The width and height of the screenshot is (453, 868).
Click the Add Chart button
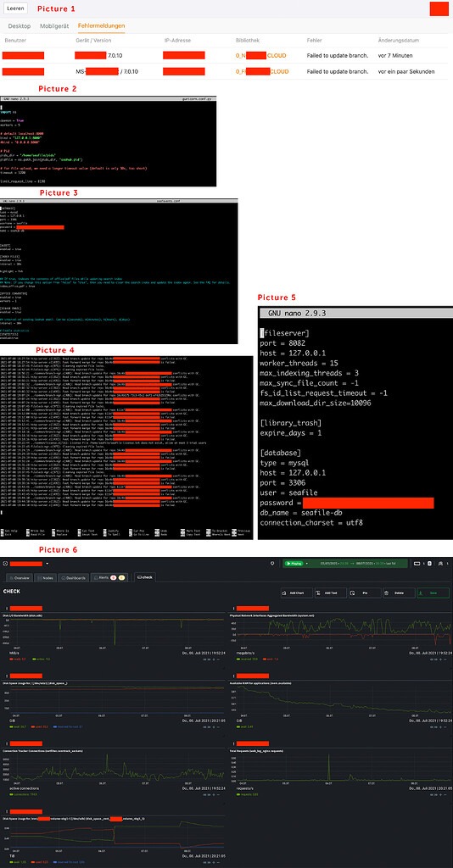(296, 593)
